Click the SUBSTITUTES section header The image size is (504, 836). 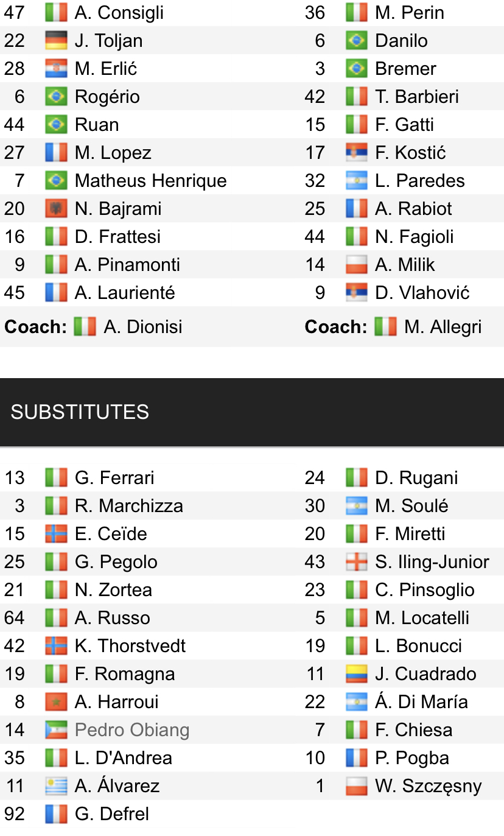[x=80, y=412]
